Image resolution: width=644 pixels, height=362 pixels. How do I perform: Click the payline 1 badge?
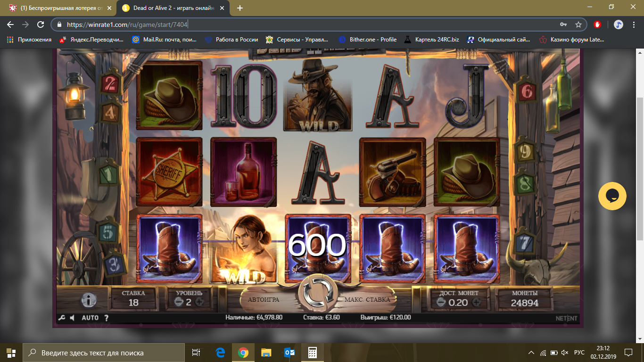click(x=108, y=174)
